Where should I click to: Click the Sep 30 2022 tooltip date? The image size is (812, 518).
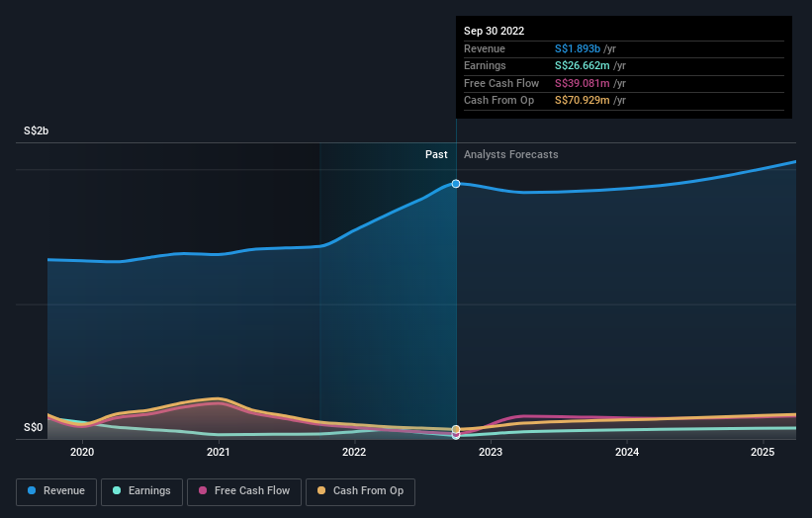[495, 31]
